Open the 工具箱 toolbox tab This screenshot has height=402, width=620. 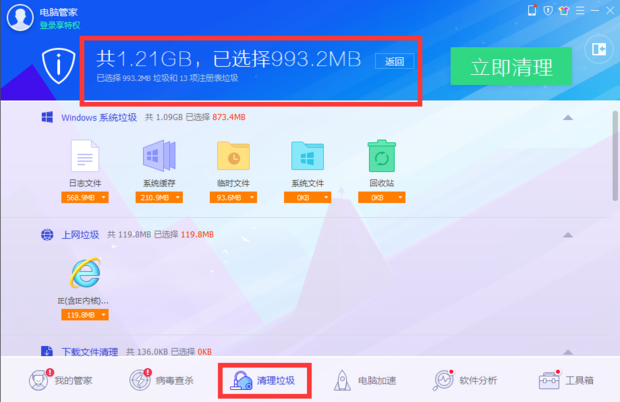point(567,381)
